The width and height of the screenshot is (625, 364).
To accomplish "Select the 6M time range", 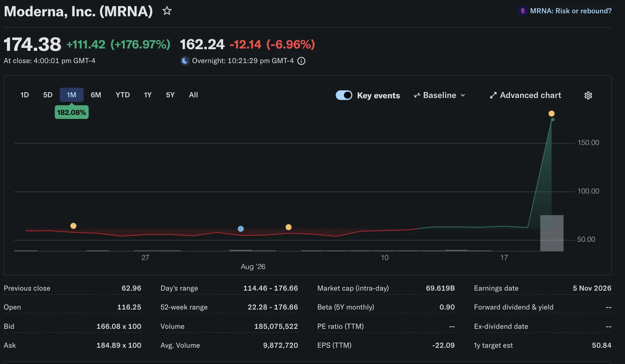I will click(96, 95).
